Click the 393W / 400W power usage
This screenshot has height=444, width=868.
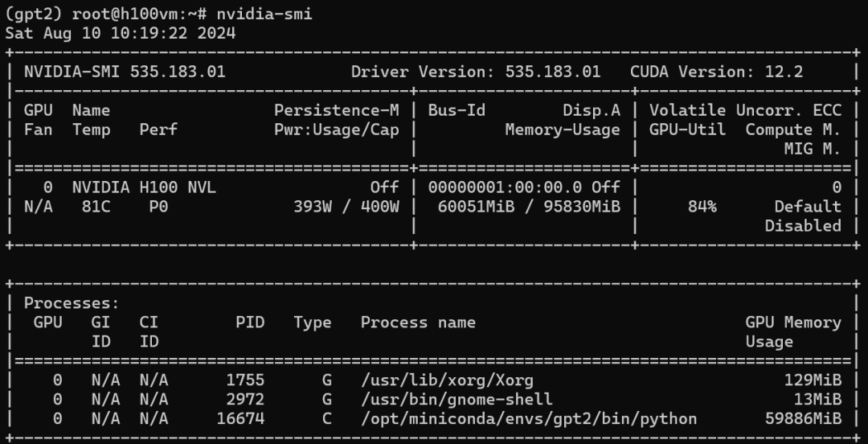pos(346,207)
